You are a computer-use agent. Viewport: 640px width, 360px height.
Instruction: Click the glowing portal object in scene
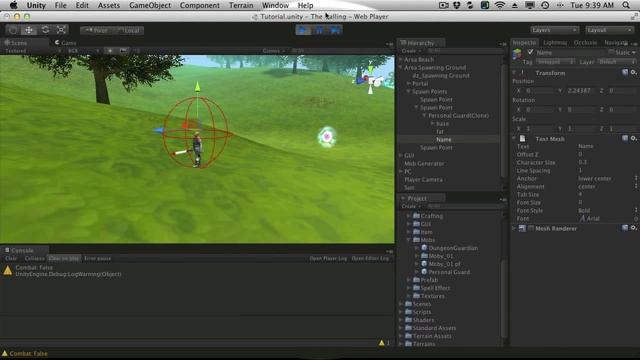point(327,137)
